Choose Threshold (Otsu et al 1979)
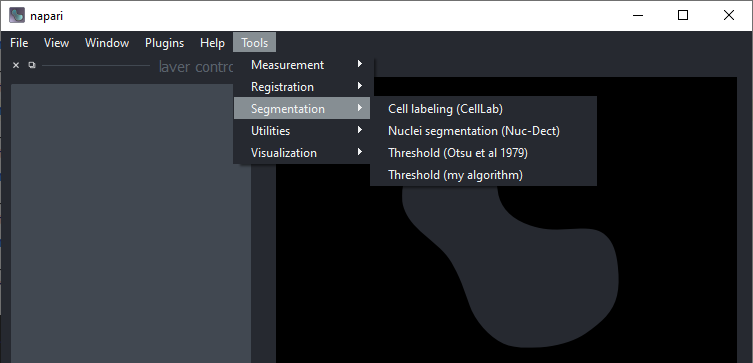Screen dimensions: 753x363 click(484, 153)
